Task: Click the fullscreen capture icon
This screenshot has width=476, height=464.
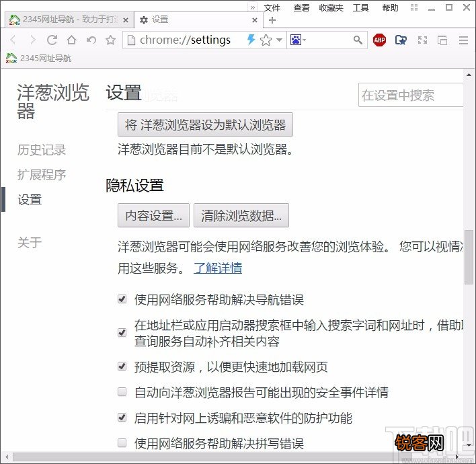Action: click(x=422, y=40)
